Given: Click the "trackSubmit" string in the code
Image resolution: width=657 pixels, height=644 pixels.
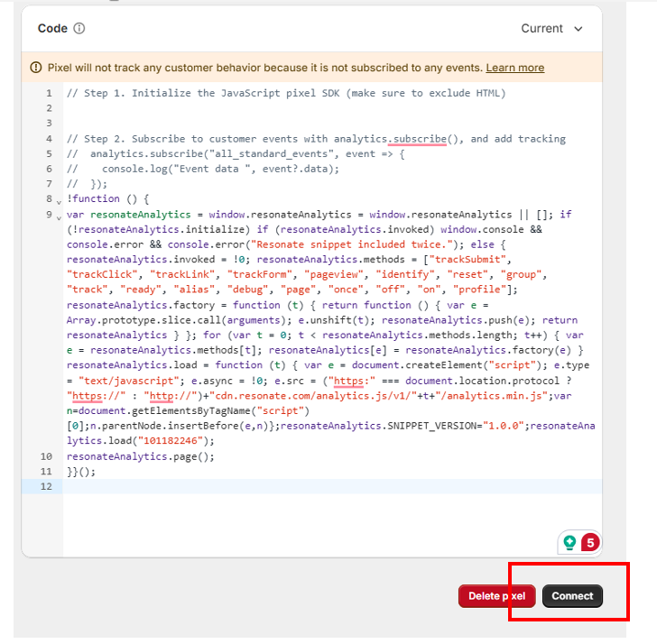Looking at the screenshot, I should pyautogui.click(x=467, y=260).
